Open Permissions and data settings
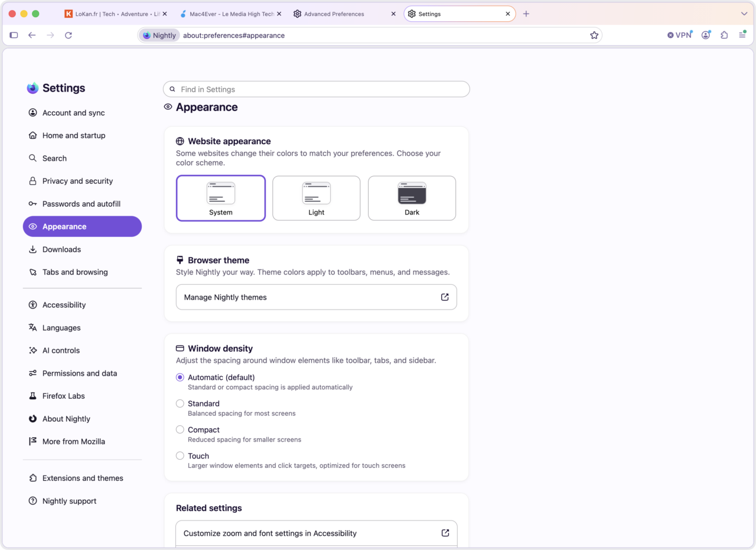The height and width of the screenshot is (550, 756). 82,373
